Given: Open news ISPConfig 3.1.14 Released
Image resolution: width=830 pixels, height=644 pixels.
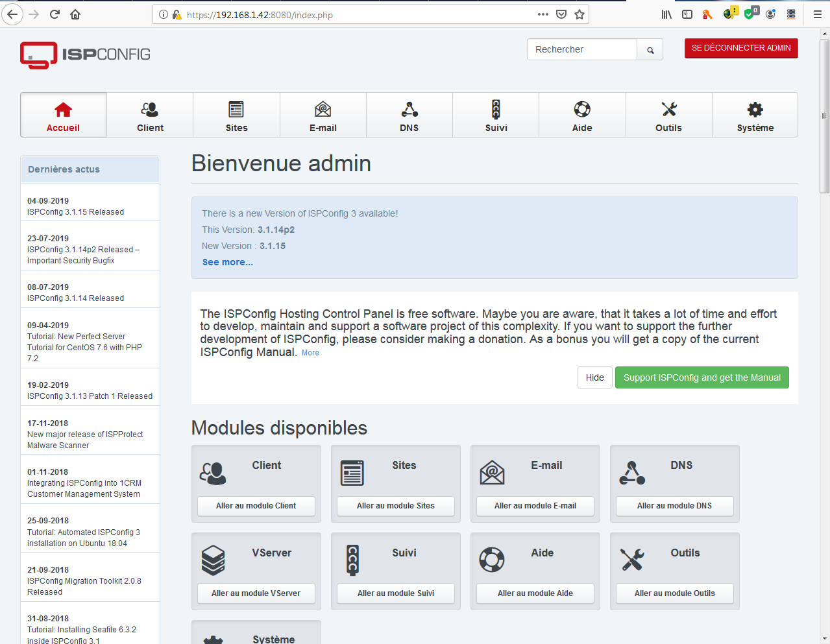Looking at the screenshot, I should click(75, 298).
